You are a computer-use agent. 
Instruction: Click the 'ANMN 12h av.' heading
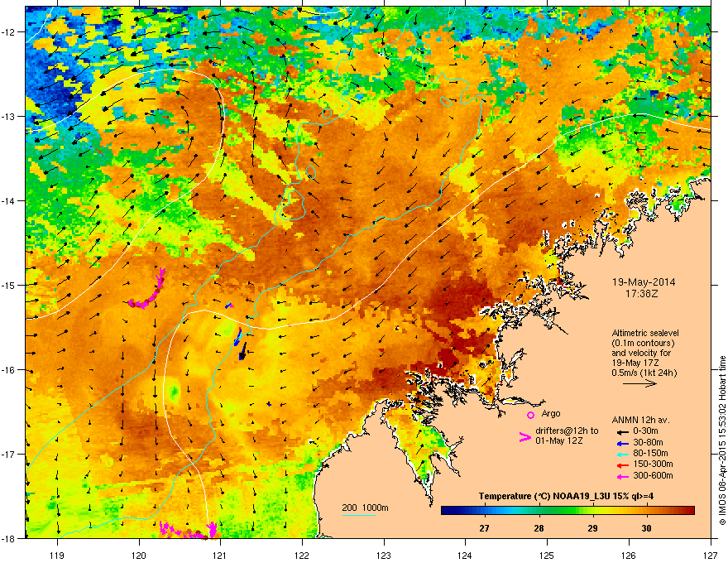coord(640,420)
